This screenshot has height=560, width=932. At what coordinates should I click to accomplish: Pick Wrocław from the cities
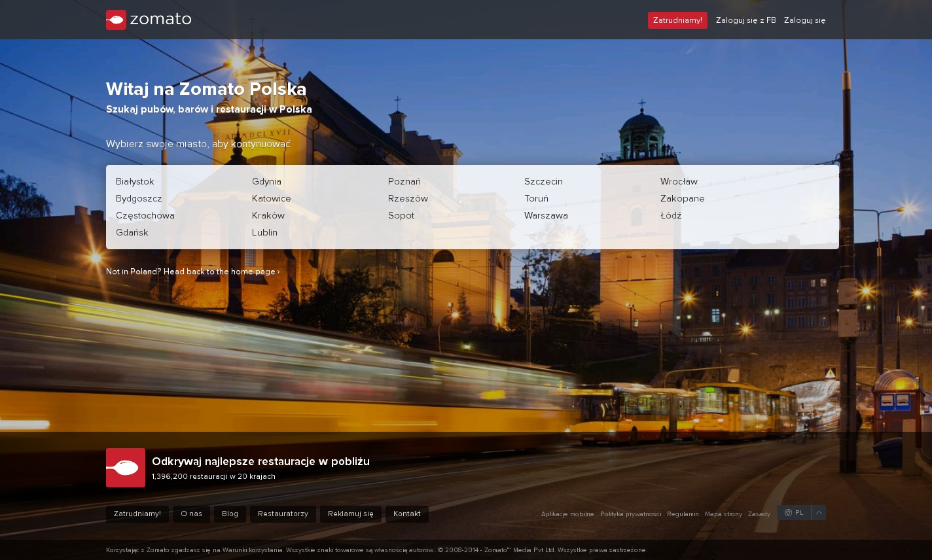[x=679, y=181]
